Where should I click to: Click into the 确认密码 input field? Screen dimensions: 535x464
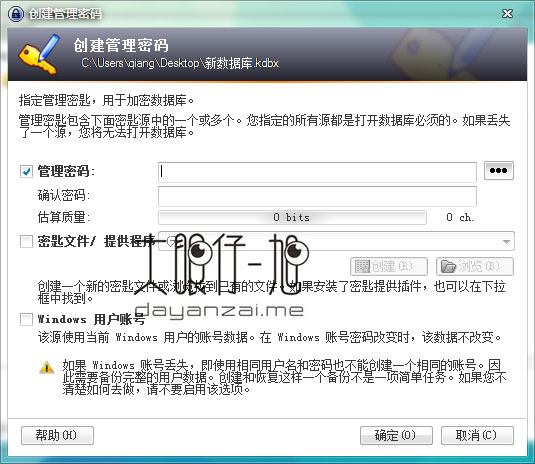point(317,196)
